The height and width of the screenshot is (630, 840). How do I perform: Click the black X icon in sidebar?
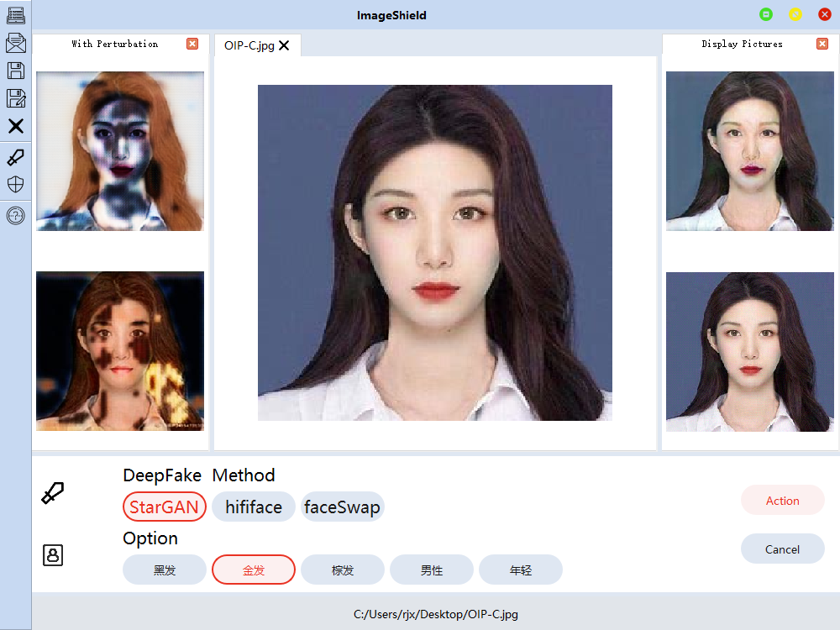click(15, 126)
